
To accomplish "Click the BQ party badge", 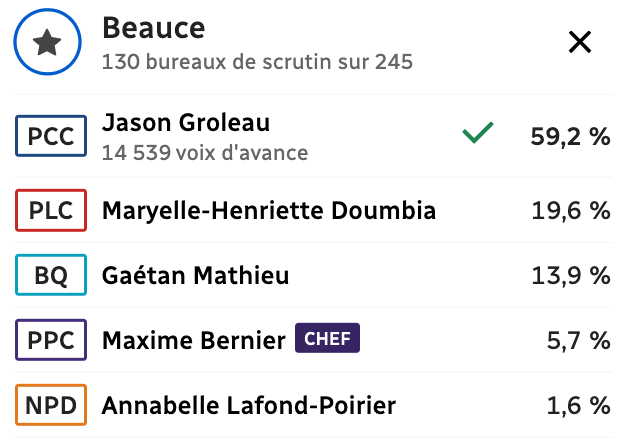I will 51,275.
